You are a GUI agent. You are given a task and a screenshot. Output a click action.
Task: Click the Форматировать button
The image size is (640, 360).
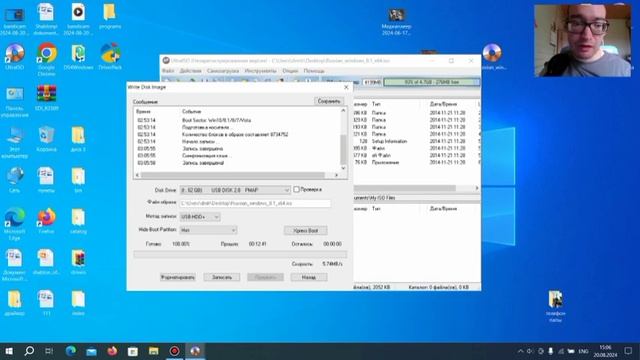pos(178,277)
